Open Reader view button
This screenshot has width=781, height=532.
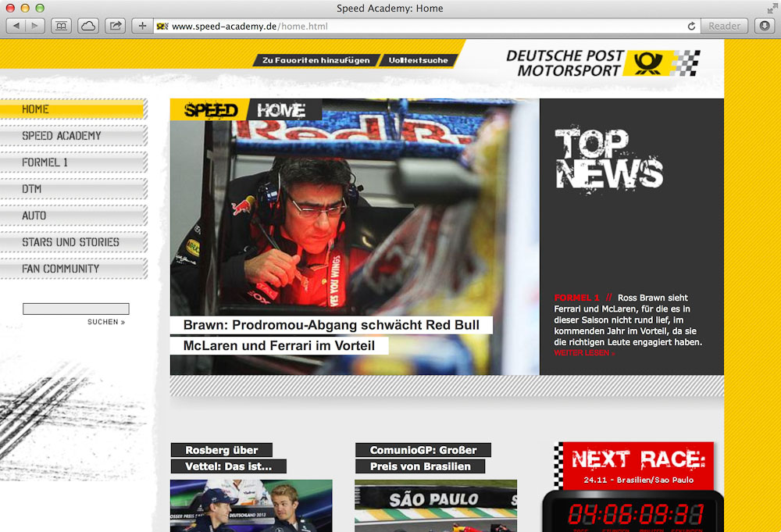(x=724, y=26)
